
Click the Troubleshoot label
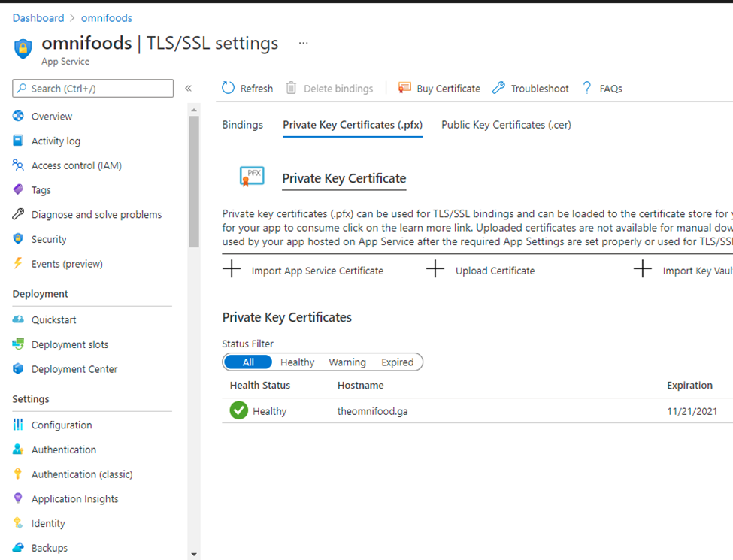click(x=540, y=89)
